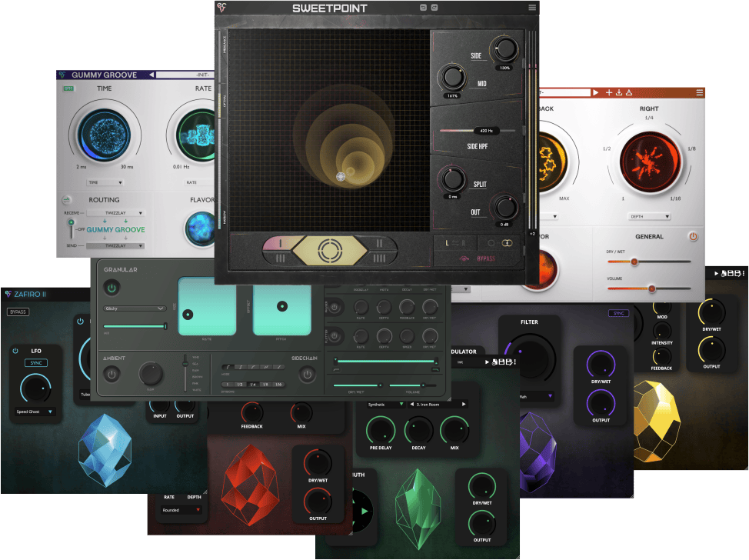The image size is (749, 560).
Task: Adjust the DRY / WET slider in GENERAL
Action: (649, 262)
